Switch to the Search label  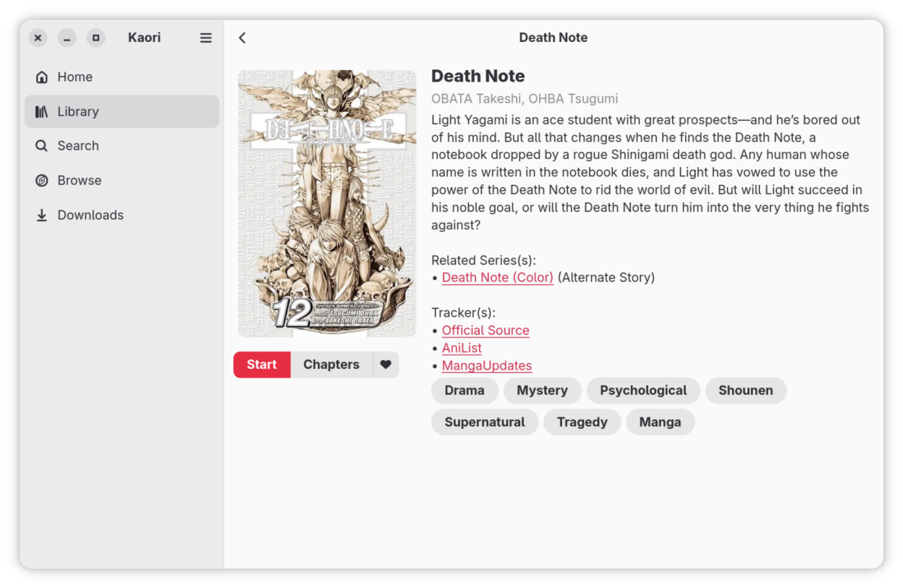coord(78,145)
